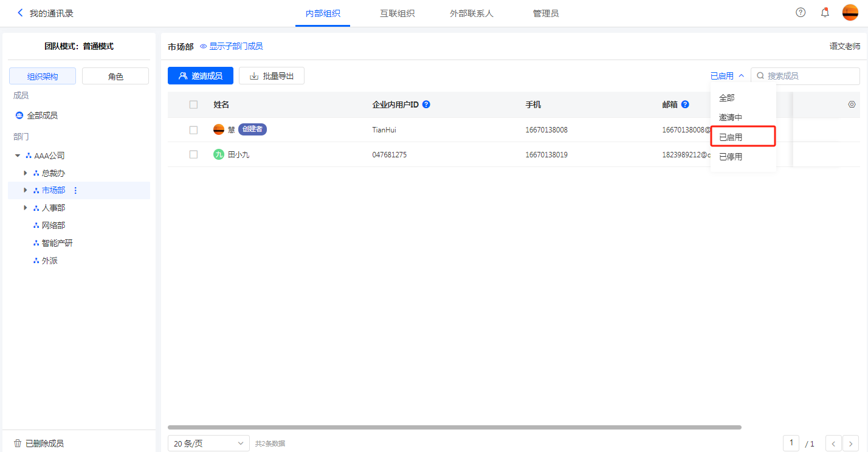The height and width of the screenshot is (452, 868).
Task: Expand the 总裁办 department node
Action: click(x=26, y=173)
